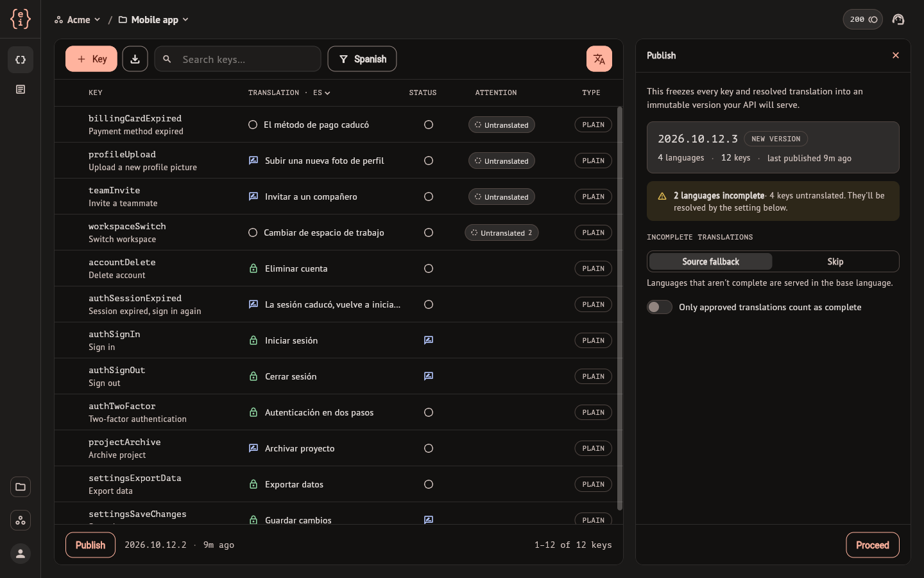This screenshot has width=924, height=578.
Task: Open PLAIN type selector for authSignIn
Action: (593, 340)
